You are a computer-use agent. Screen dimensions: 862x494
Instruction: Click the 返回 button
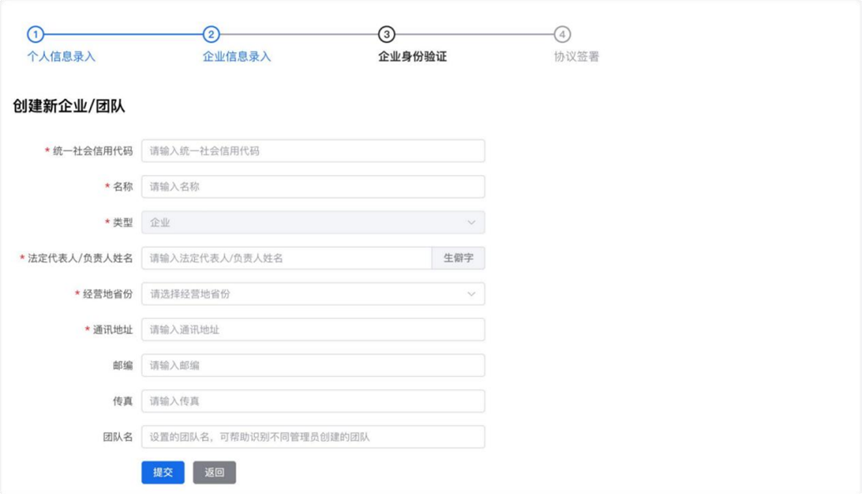click(214, 472)
